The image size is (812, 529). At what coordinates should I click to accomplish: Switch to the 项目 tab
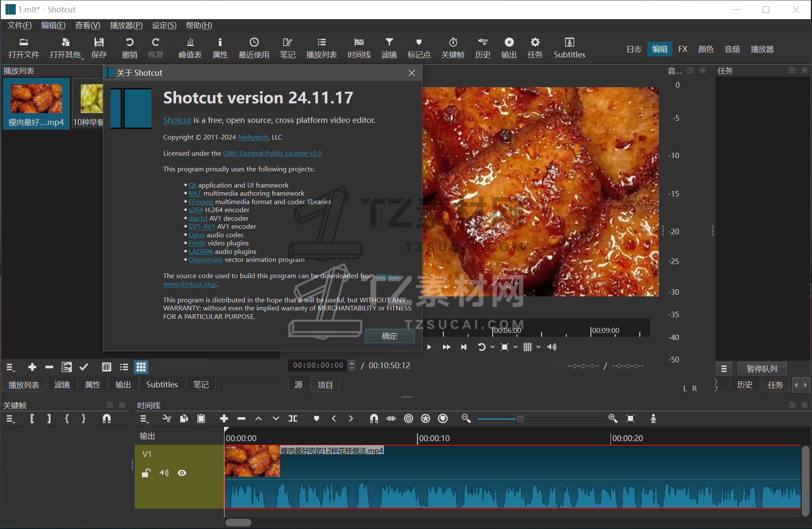[x=325, y=385]
